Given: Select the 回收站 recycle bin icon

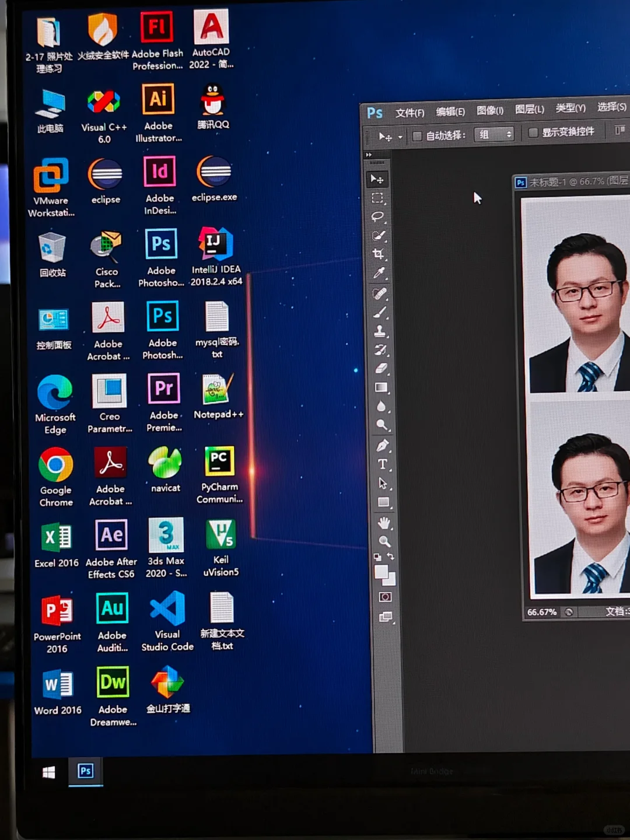Looking at the screenshot, I should (x=52, y=254).
